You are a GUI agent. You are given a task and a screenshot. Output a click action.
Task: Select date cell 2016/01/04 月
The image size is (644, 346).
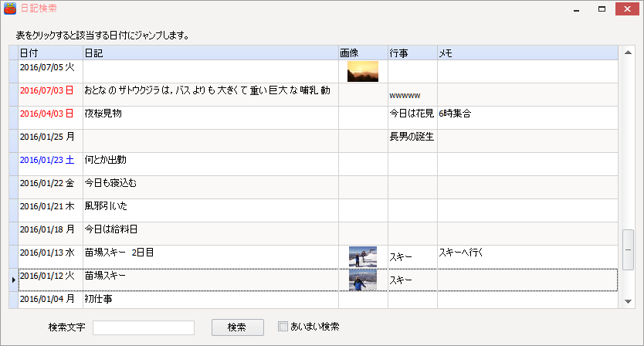(x=50, y=300)
